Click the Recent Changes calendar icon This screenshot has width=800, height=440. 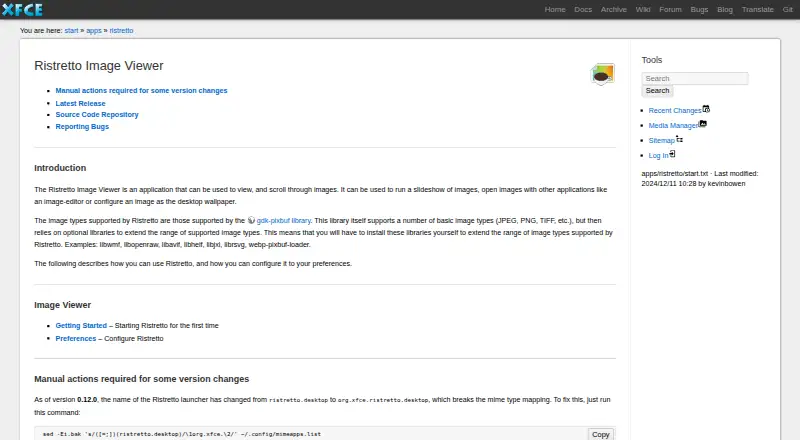[706, 109]
